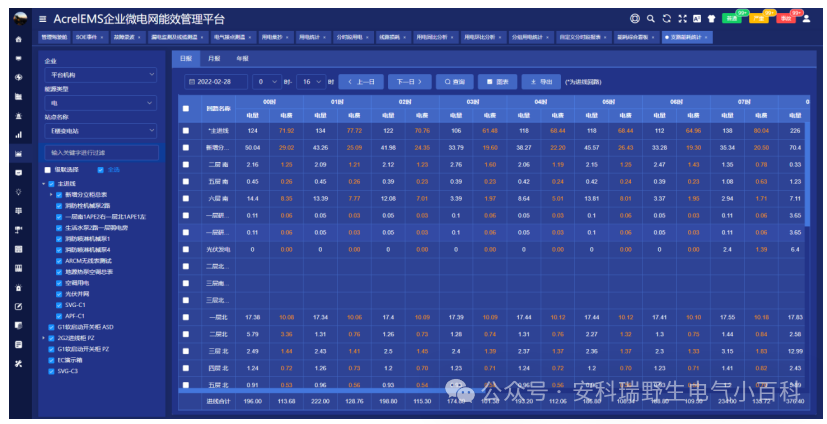Open the SOE事件 page tab
The image size is (827, 424).
(90, 37)
